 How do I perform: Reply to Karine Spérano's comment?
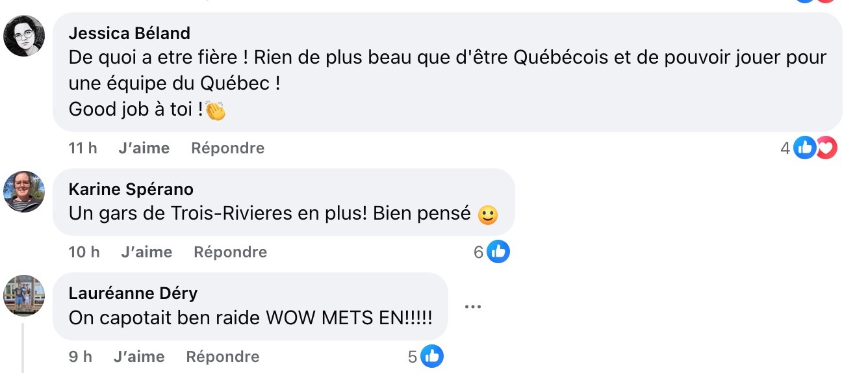230,252
